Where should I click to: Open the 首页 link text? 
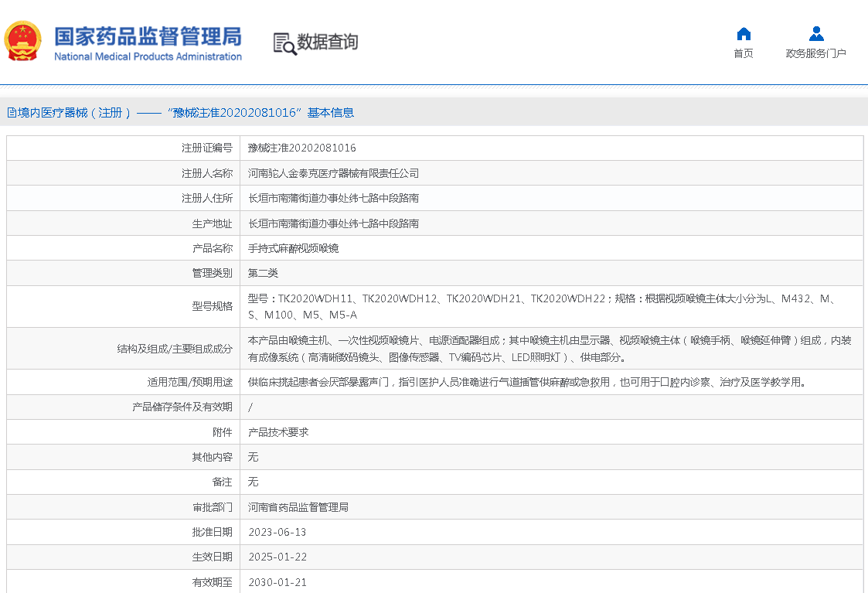(x=744, y=53)
